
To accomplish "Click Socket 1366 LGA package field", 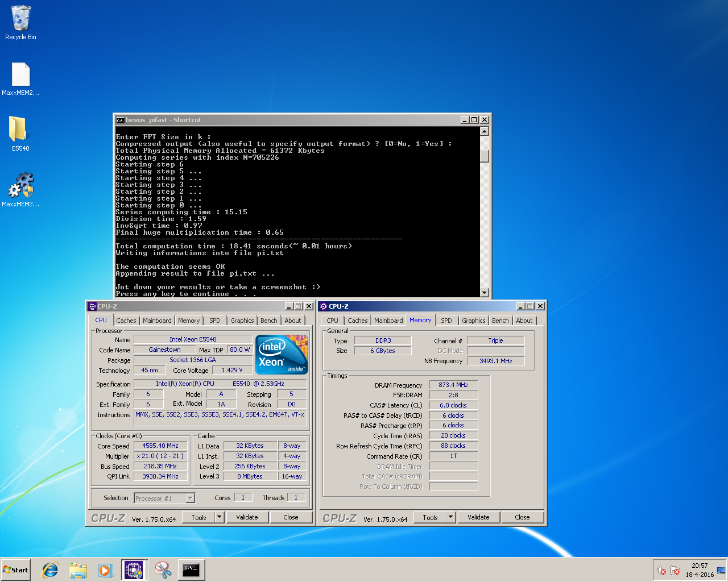I will click(x=193, y=360).
